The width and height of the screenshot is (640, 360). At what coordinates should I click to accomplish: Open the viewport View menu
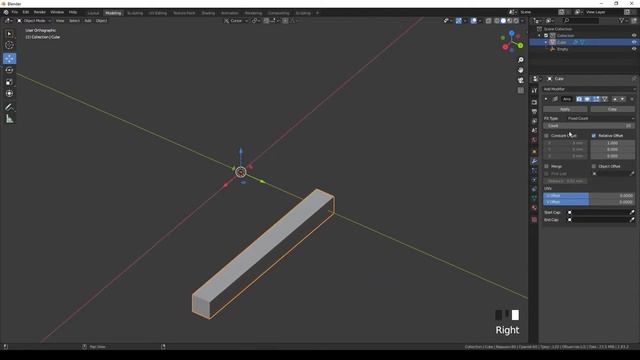point(60,20)
